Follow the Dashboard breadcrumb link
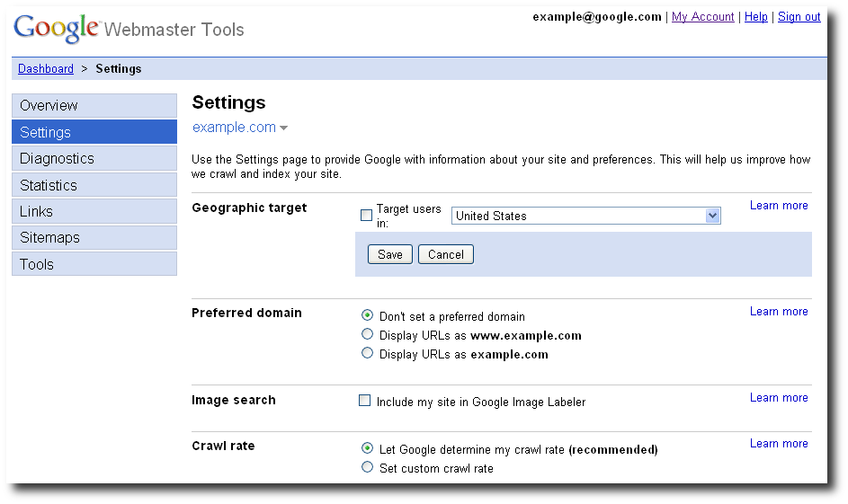 tap(46, 68)
